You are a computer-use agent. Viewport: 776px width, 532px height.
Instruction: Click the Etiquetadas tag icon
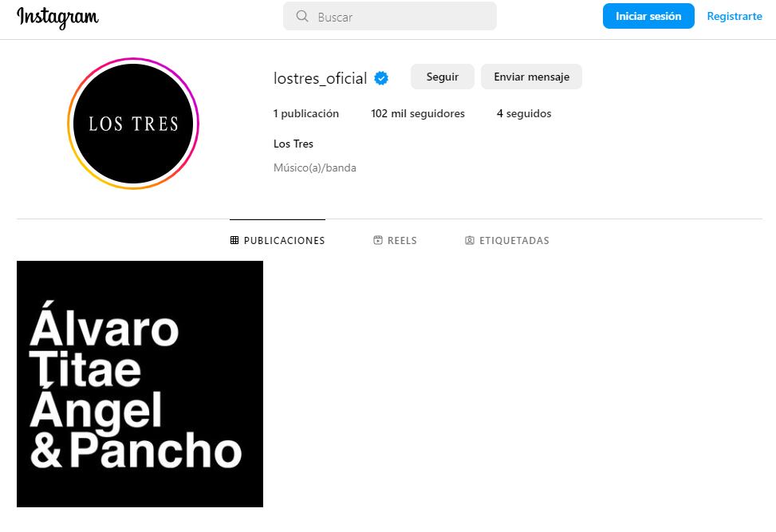[x=470, y=241]
